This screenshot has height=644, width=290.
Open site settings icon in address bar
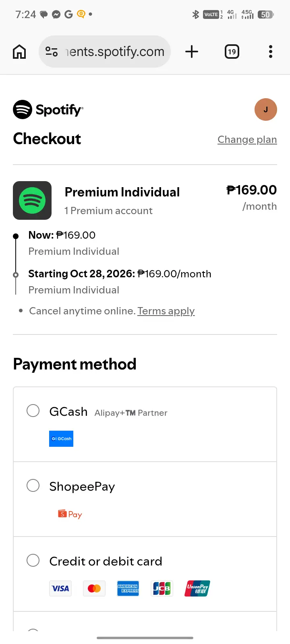(x=52, y=52)
